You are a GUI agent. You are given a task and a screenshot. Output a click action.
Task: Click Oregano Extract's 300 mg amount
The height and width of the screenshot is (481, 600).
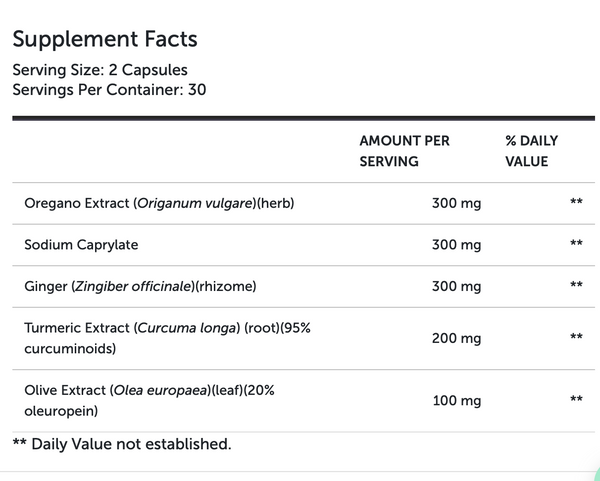(x=457, y=203)
